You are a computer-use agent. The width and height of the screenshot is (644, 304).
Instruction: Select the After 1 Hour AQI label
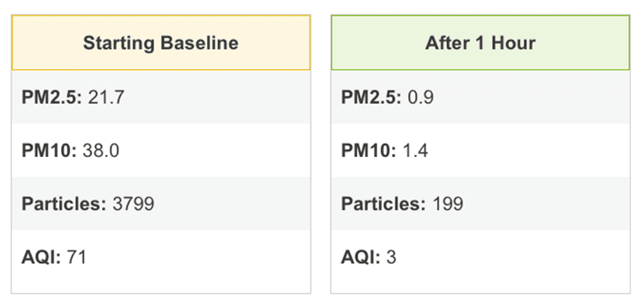(361, 258)
